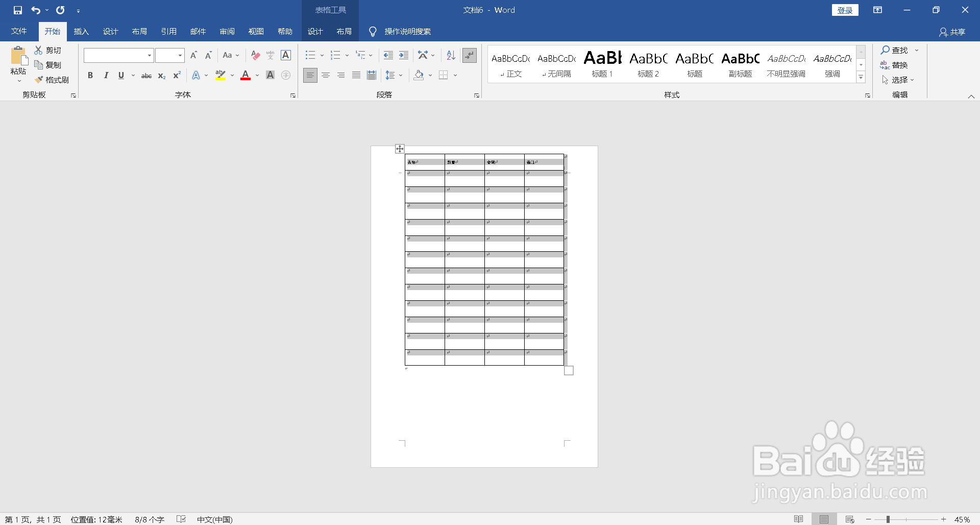
Task: Apply character shading
Action: (271, 75)
